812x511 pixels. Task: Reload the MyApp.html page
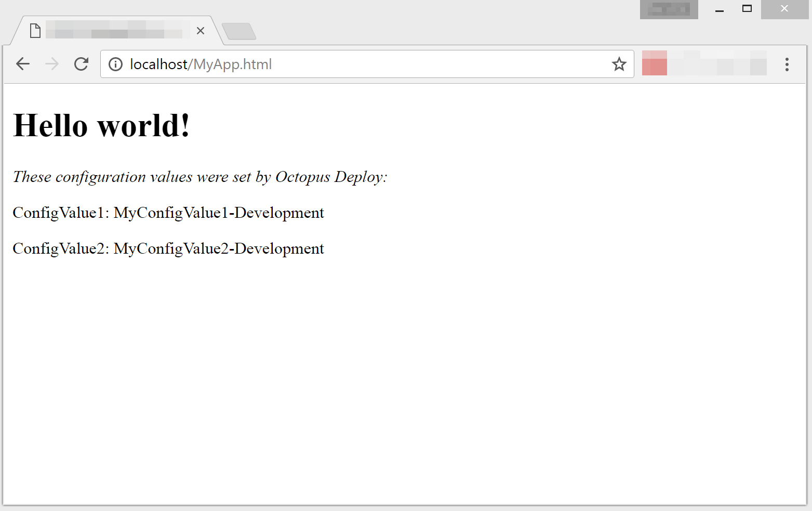[x=81, y=64]
